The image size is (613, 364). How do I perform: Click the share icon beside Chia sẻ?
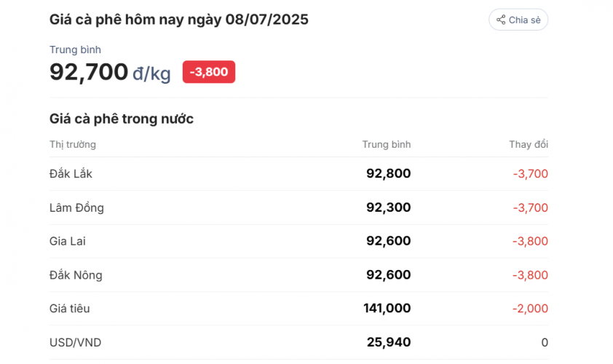pyautogui.click(x=501, y=20)
